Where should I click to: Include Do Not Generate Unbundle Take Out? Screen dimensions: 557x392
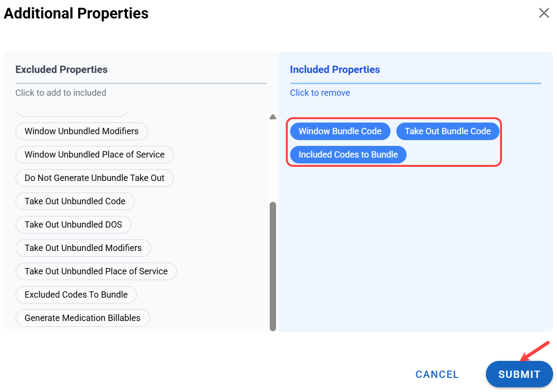tap(94, 178)
